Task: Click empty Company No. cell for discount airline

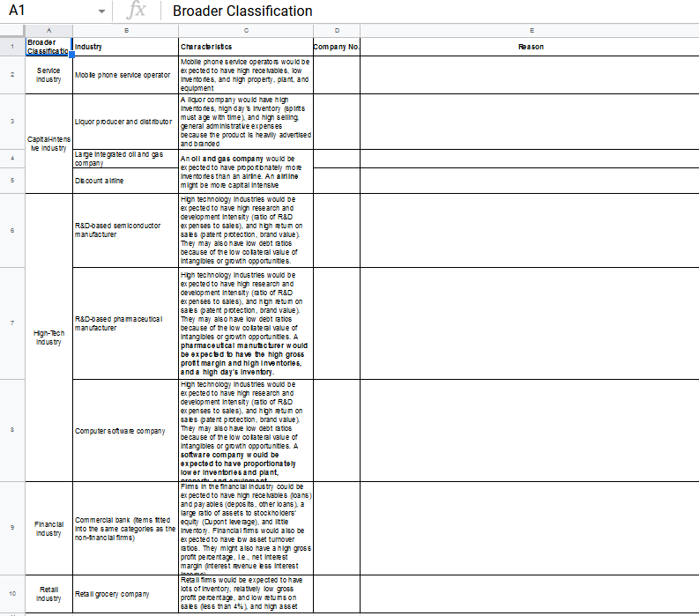Action: pyautogui.click(x=337, y=181)
